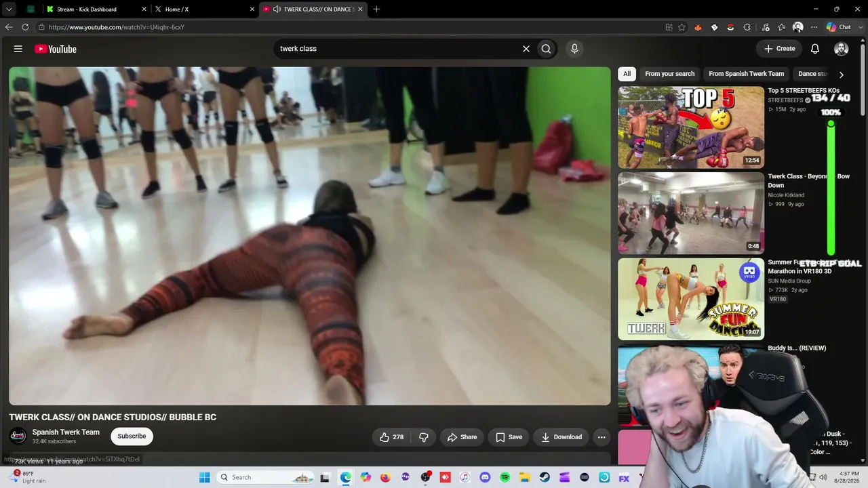Open the Top 5 STREETBEEFS KOs thumbnail
Image resolution: width=868 pixels, height=488 pixels.
[x=691, y=127]
